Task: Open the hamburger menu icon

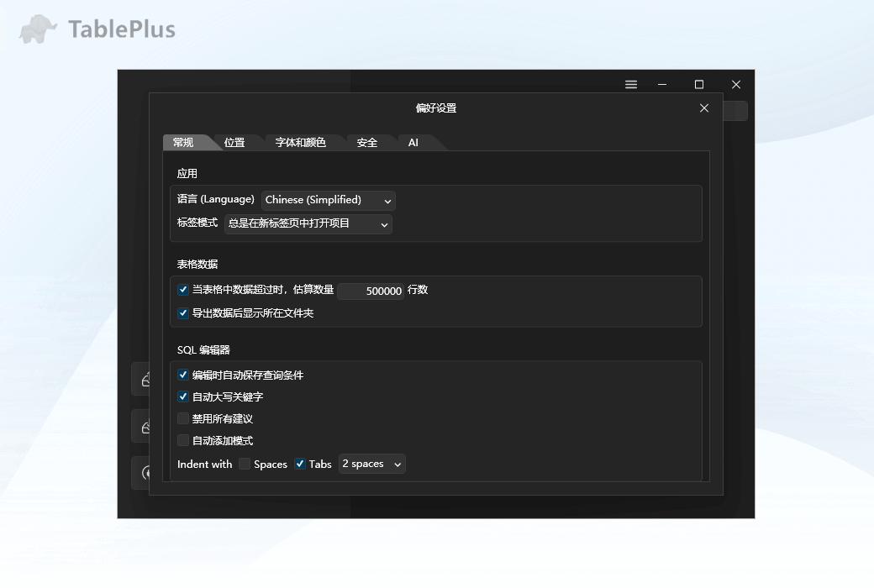Action: point(631,84)
